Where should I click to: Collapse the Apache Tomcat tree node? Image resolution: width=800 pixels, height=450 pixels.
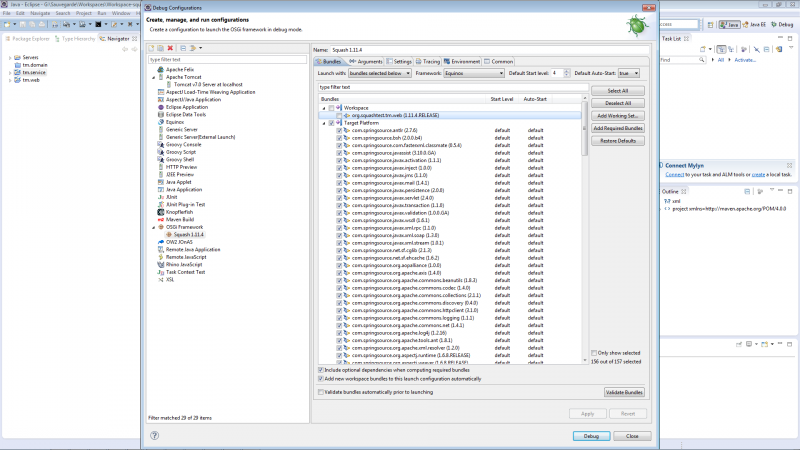(154, 77)
